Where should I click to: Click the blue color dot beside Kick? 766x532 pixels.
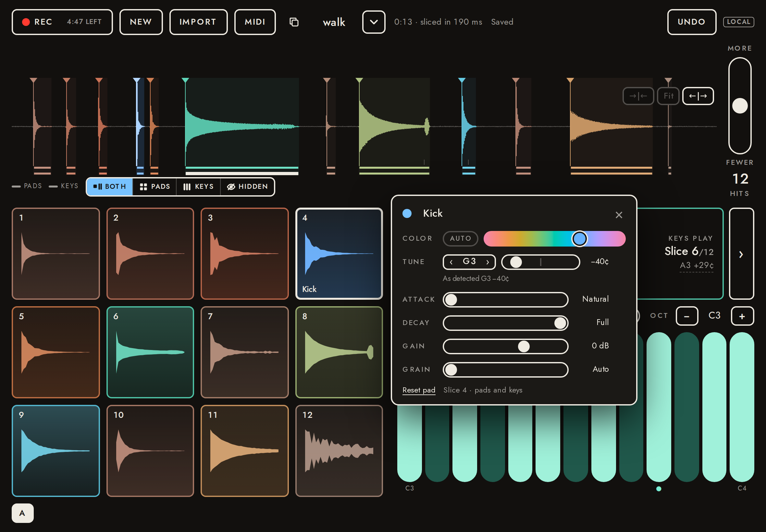(407, 213)
